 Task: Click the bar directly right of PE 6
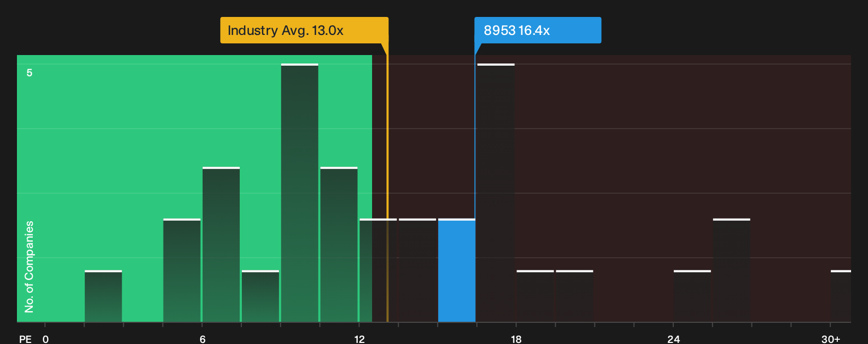[221, 245]
